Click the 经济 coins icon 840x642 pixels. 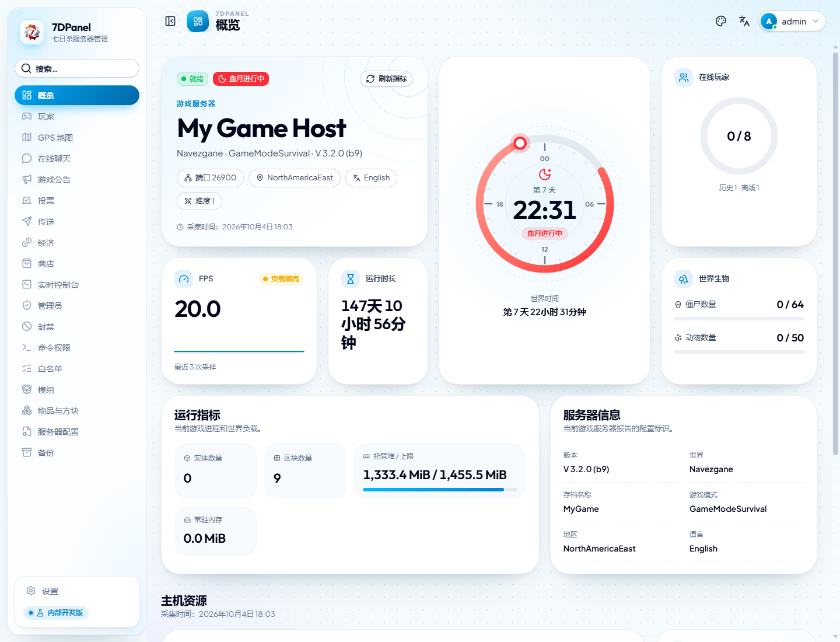[x=27, y=242]
